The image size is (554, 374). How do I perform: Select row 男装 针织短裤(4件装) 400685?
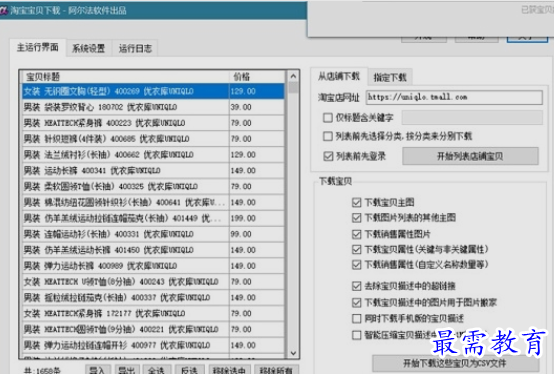coord(153,139)
